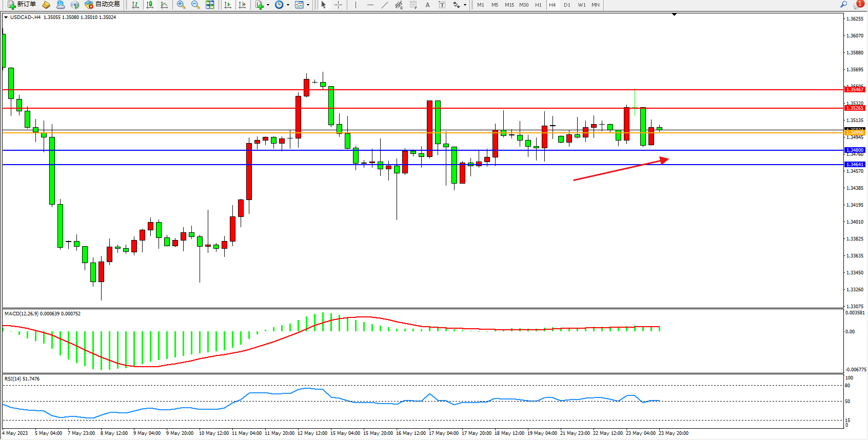Toggle AutoTrading (自动交易) button
Viewport: 868px width, 440px height.
(x=103, y=5)
